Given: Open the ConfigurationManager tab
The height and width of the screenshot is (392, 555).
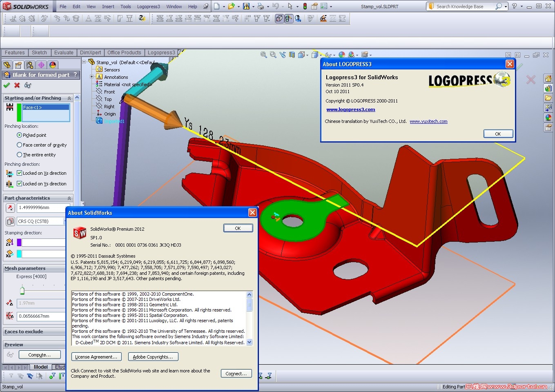Looking at the screenshot, I should 30,65.
